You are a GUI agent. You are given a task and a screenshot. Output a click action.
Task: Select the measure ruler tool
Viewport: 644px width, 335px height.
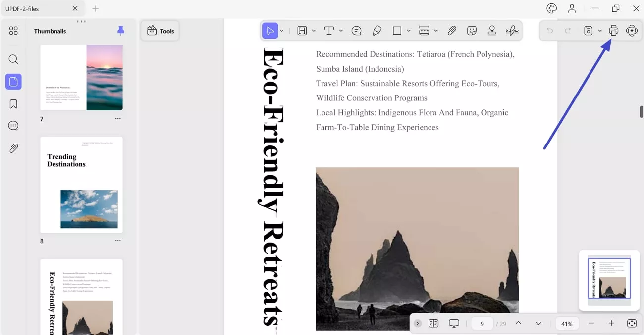[424, 31]
